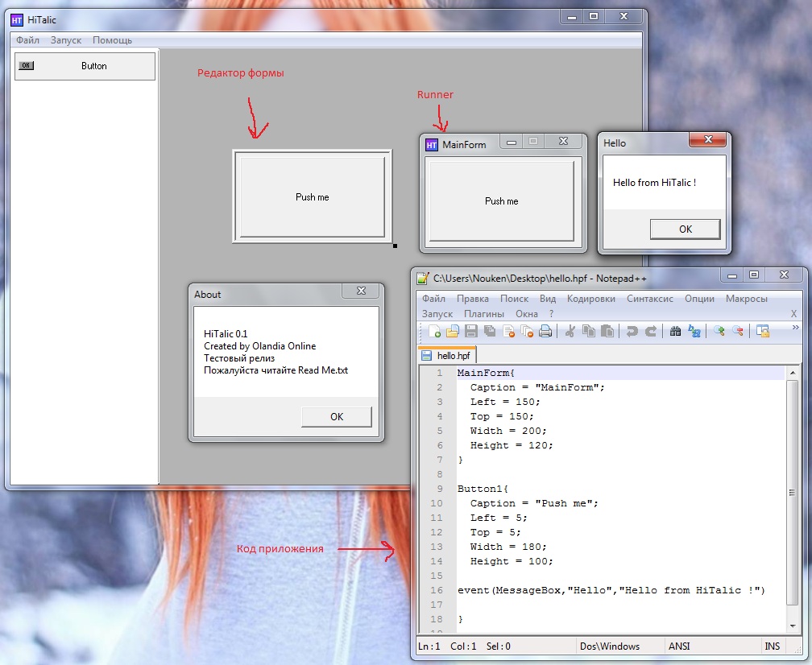This screenshot has width=812, height=665.
Task: Expand the Notepad++ toolbar overflow chevron
Action: pyautogui.click(x=796, y=328)
